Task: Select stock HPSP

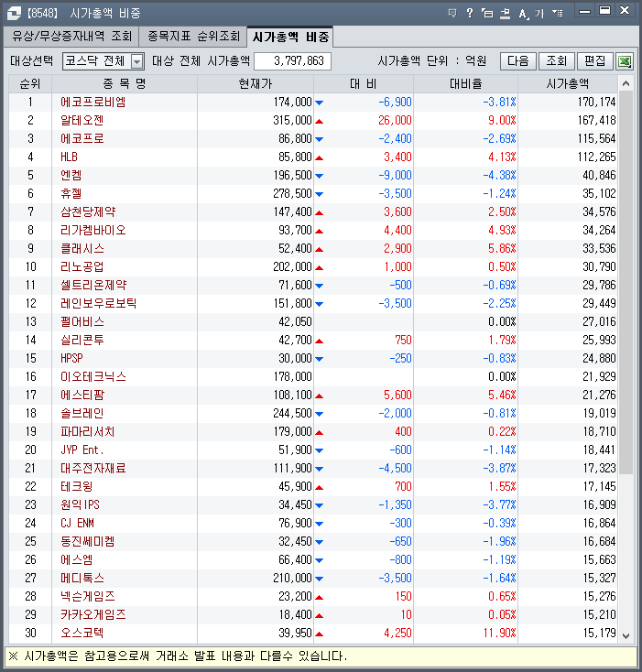Action: [71, 358]
